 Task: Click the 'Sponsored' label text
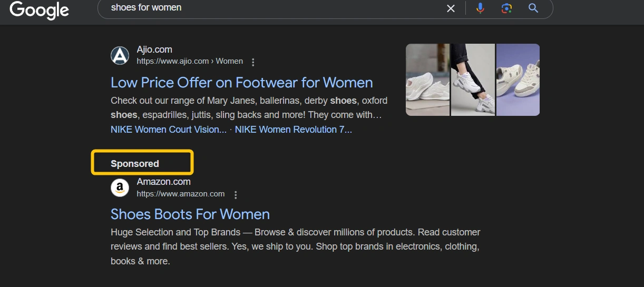click(135, 164)
